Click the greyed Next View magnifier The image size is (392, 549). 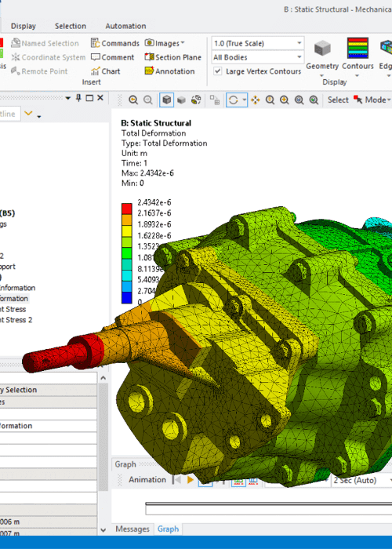pyautogui.click(x=148, y=100)
